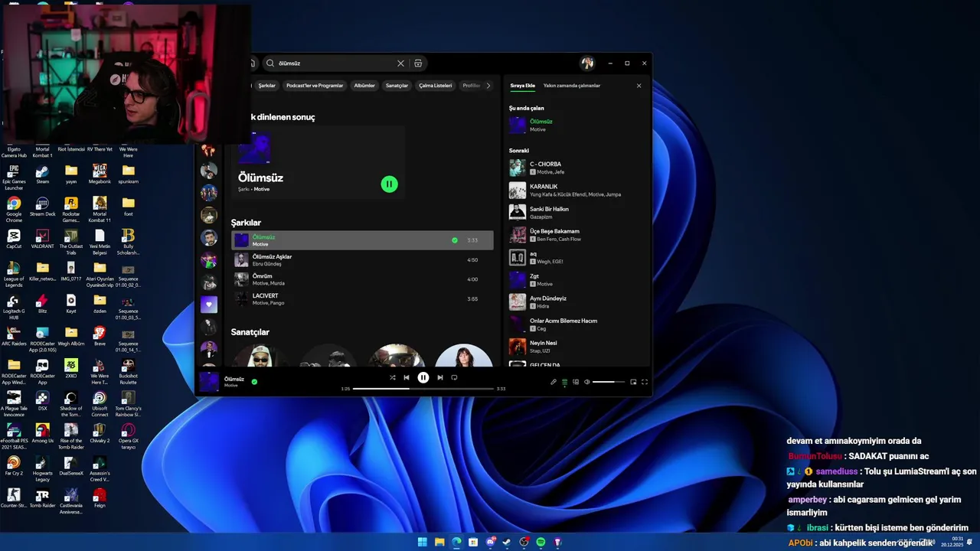
Task: Toggle green saved check beside Ölümsüz in player bar
Action: 254,381
